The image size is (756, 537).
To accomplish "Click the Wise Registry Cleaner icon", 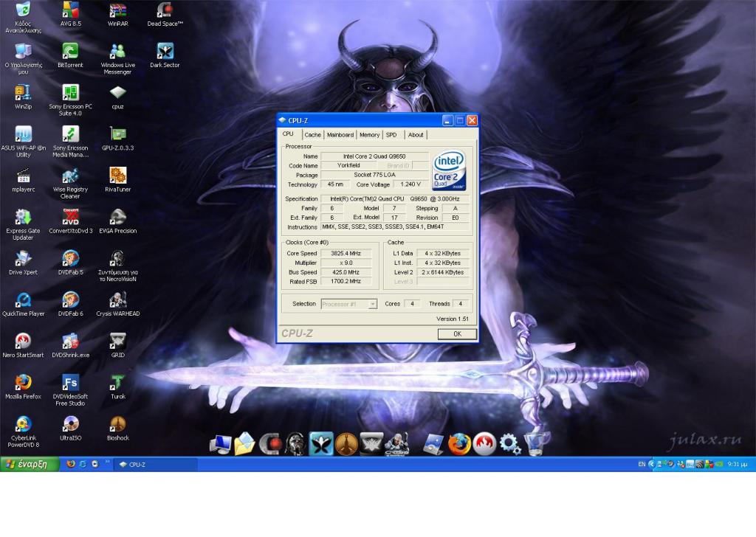I will (x=70, y=182).
